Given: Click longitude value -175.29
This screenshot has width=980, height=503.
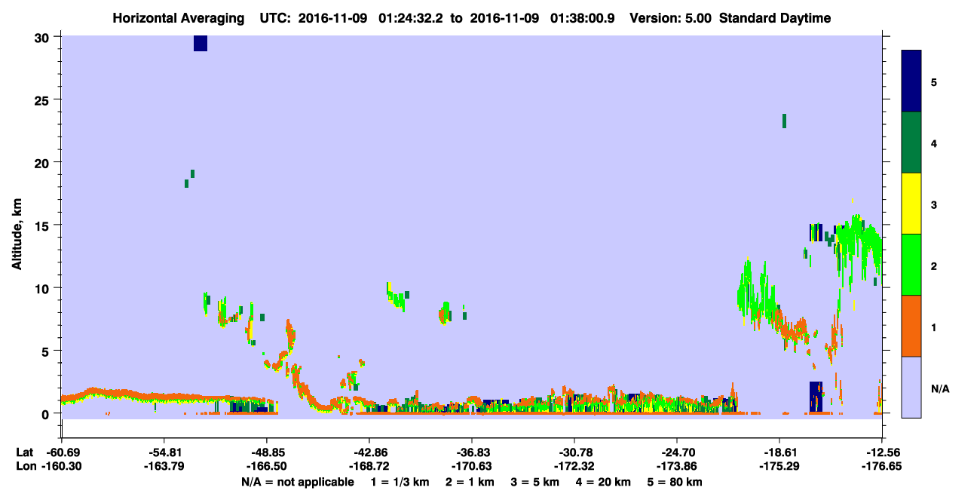Looking at the screenshot, I should [x=779, y=466].
